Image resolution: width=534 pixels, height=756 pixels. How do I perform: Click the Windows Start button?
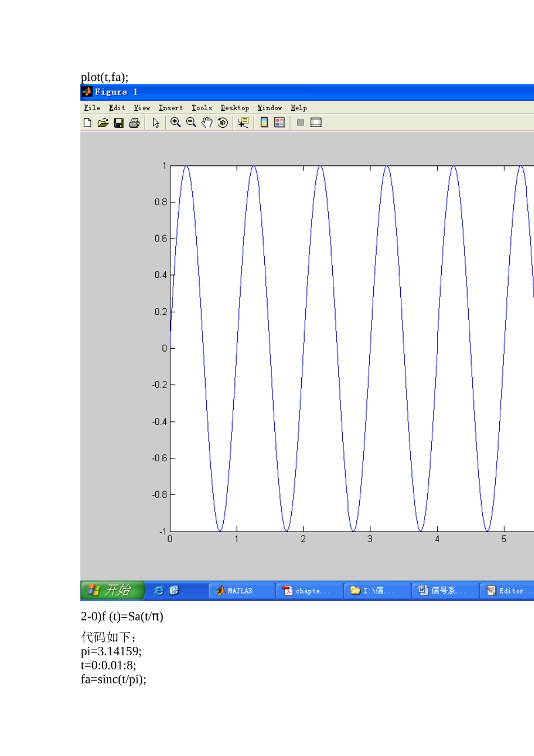click(112, 590)
